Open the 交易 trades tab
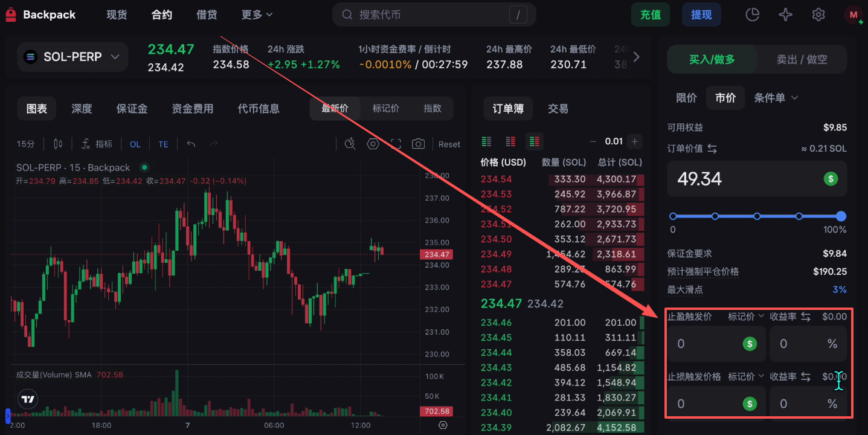This screenshot has height=435, width=868. click(x=558, y=109)
